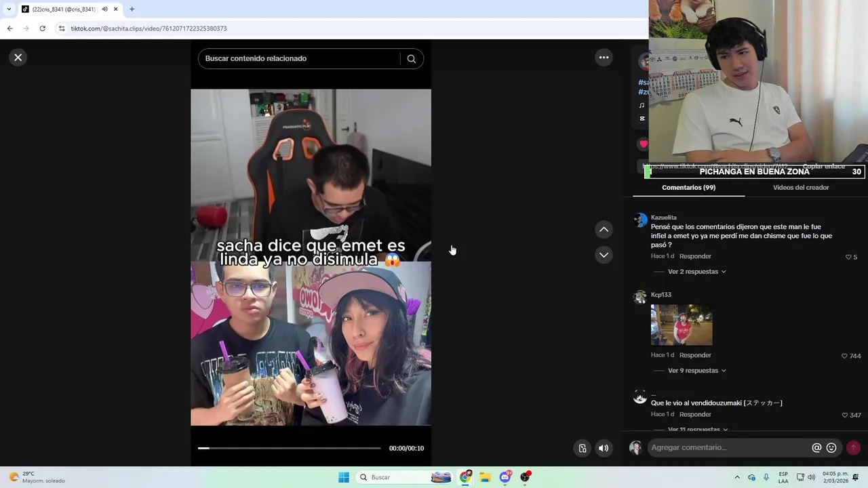Open Discord from the taskbar
The height and width of the screenshot is (488, 868).
pos(505,477)
